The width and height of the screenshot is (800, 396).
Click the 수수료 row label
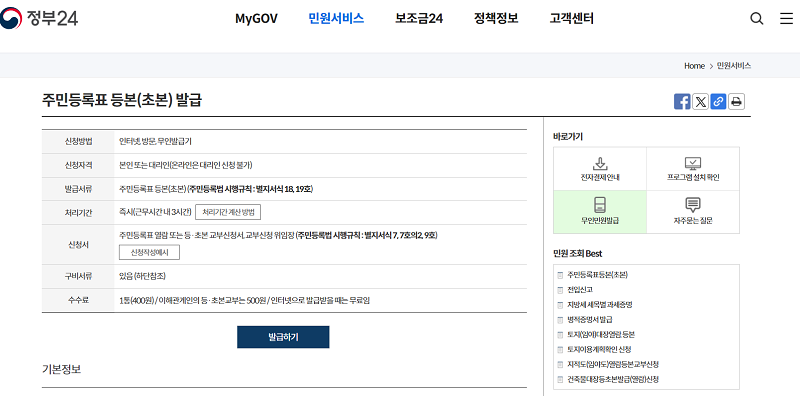click(79, 300)
